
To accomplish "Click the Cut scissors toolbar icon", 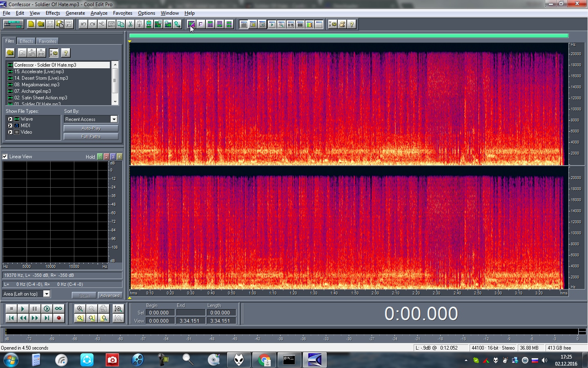I will click(x=130, y=24).
